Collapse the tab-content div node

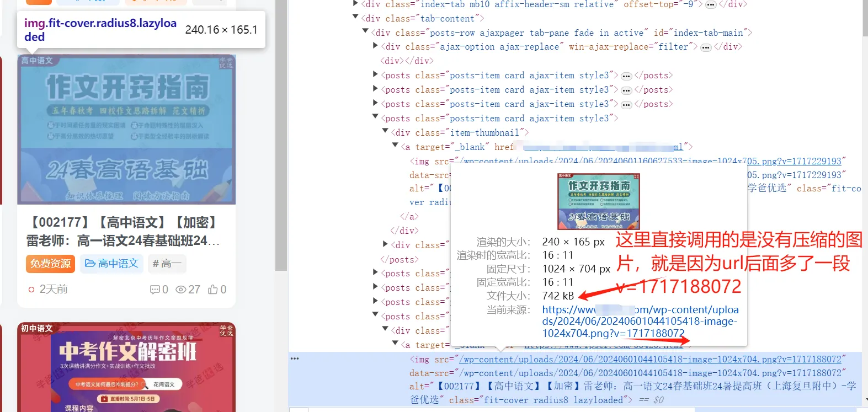[355, 18]
